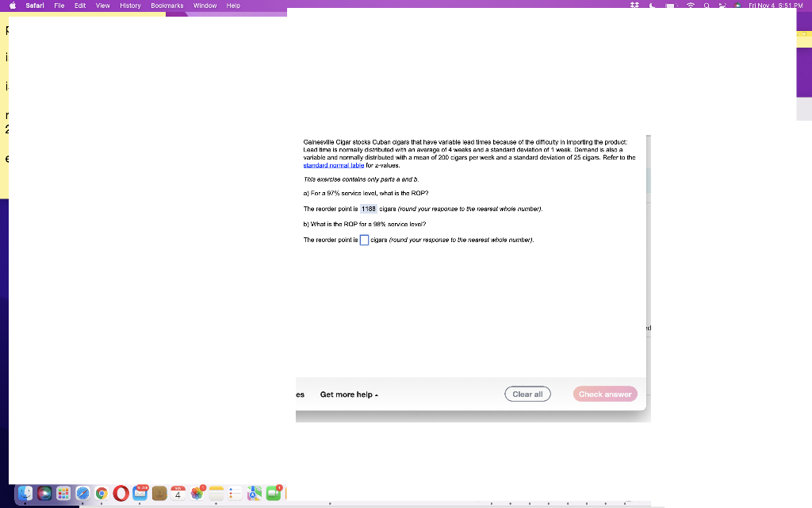Check battery status in menu bar
This screenshot has width=812, height=508.
coord(671,6)
